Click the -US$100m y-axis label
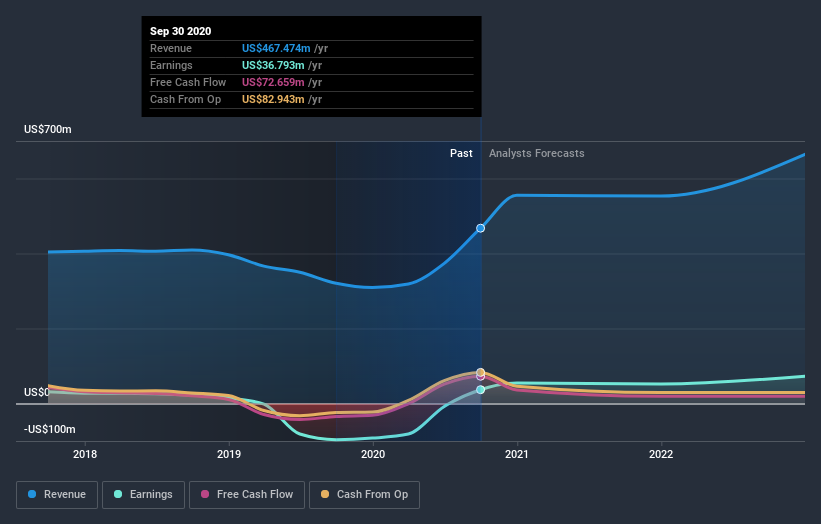The image size is (821, 524). click(x=50, y=429)
